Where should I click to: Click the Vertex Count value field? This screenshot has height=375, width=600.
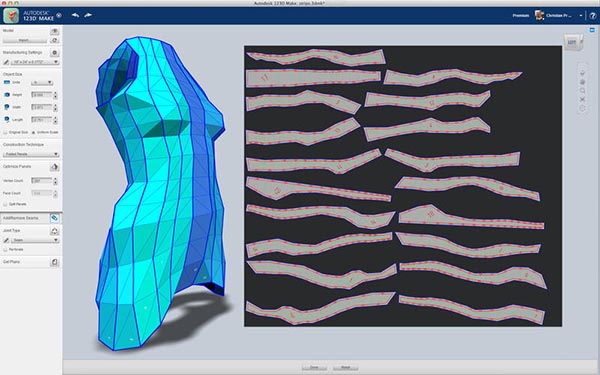point(42,181)
